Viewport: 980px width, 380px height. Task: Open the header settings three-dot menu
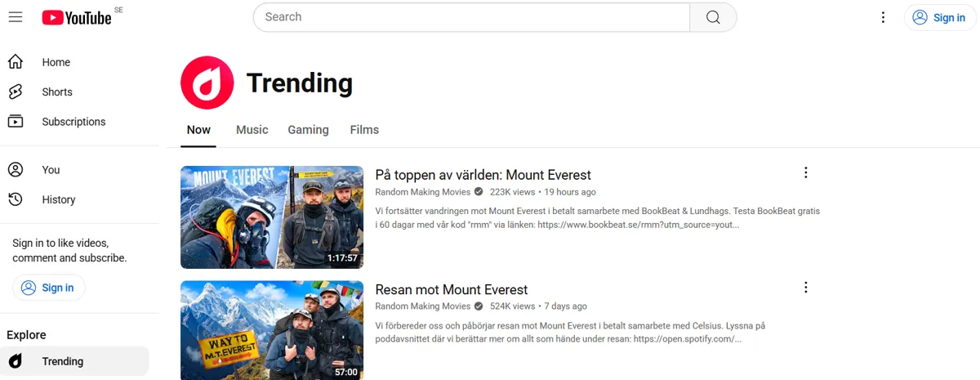click(883, 17)
